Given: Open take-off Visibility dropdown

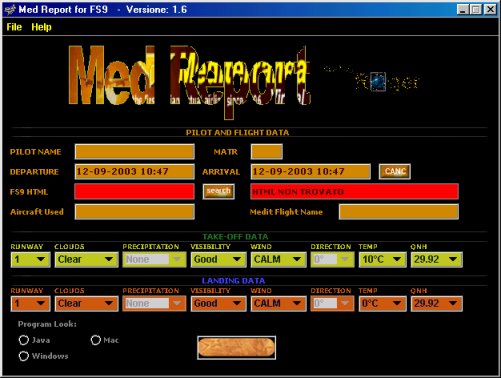Looking at the screenshot, I should tap(218, 260).
